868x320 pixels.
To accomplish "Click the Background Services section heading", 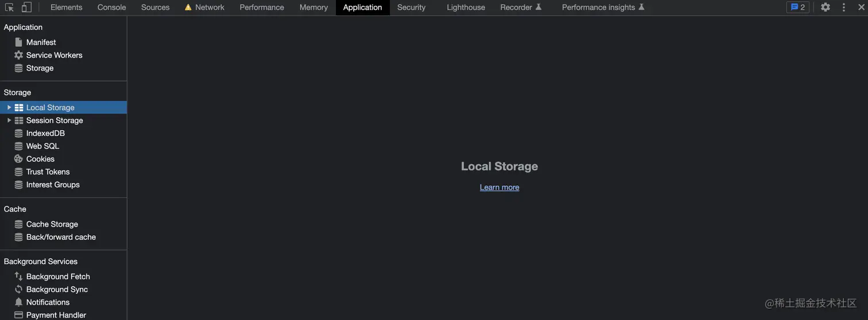I will pyautogui.click(x=40, y=262).
